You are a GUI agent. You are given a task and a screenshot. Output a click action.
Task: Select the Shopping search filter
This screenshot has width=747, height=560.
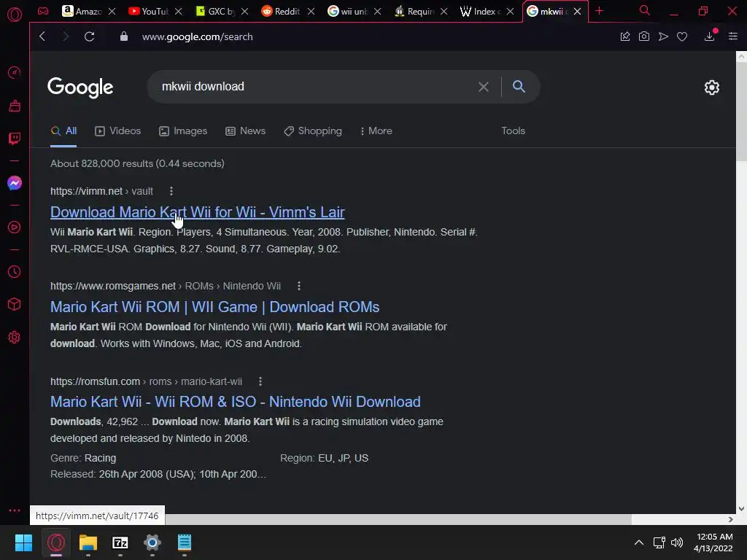pos(312,131)
